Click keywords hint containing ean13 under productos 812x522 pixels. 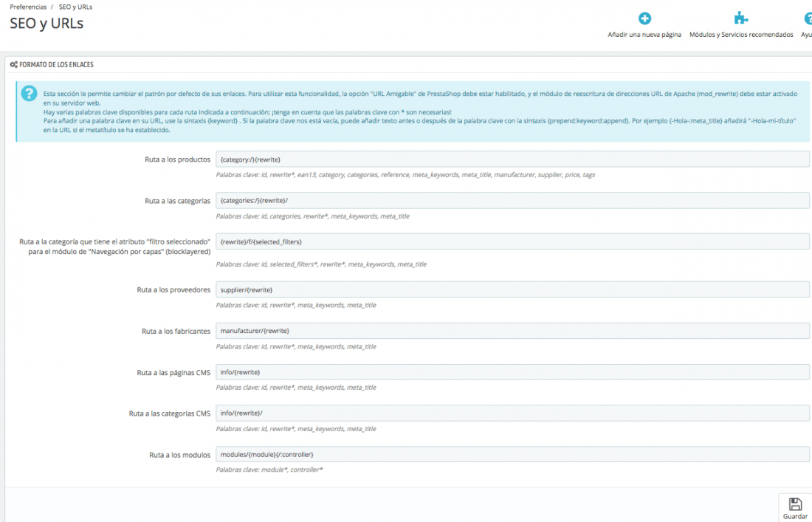click(405, 175)
